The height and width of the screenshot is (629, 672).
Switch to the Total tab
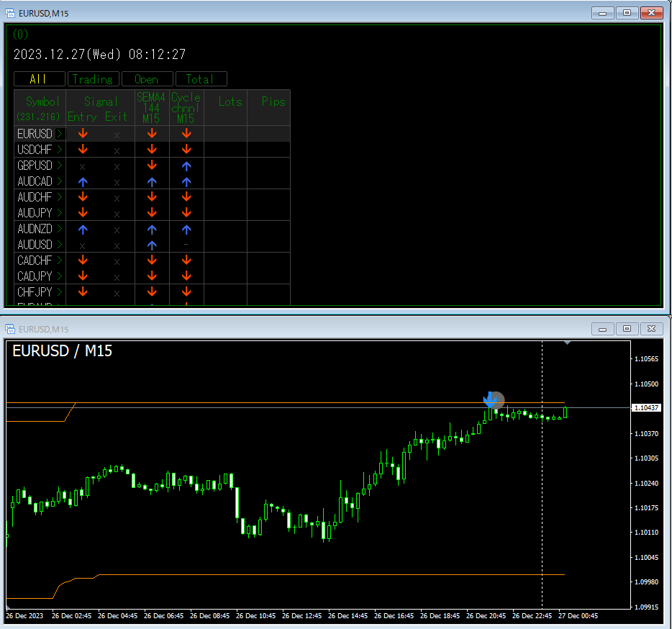(x=201, y=79)
